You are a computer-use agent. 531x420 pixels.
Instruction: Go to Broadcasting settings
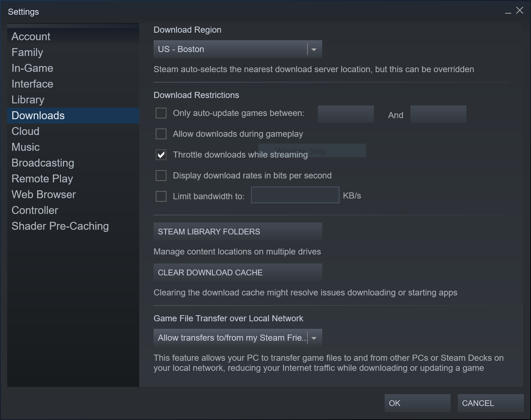pos(73,163)
